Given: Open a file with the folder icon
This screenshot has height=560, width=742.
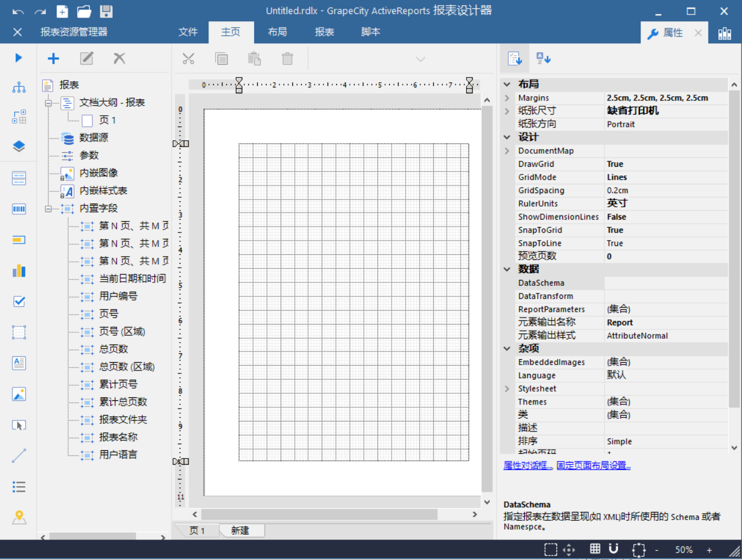Looking at the screenshot, I should (84, 11).
